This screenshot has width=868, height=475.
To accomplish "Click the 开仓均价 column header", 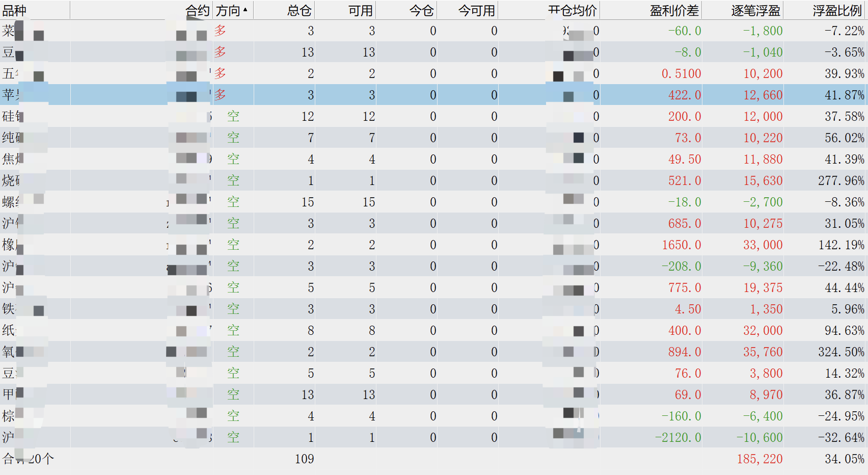I will [572, 10].
